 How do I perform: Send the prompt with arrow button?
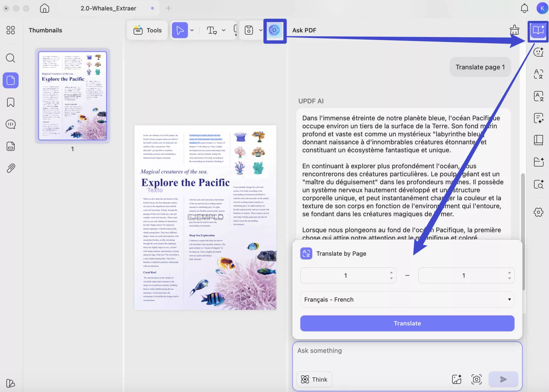tap(503, 379)
